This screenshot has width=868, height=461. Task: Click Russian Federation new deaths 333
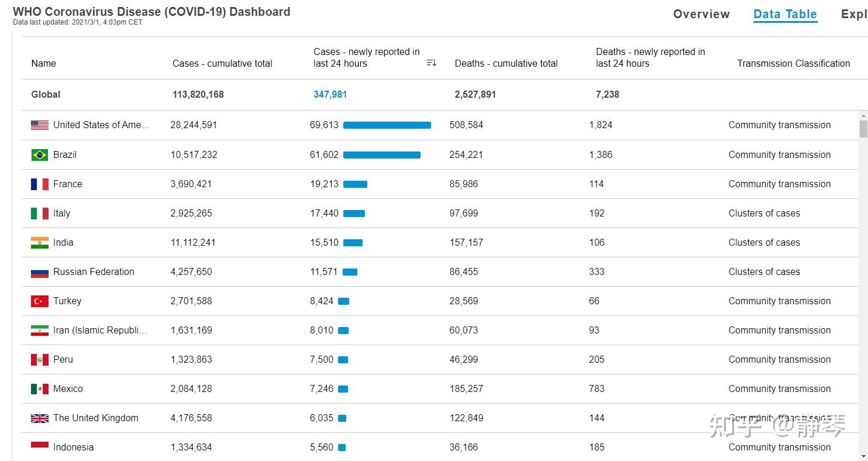point(597,271)
